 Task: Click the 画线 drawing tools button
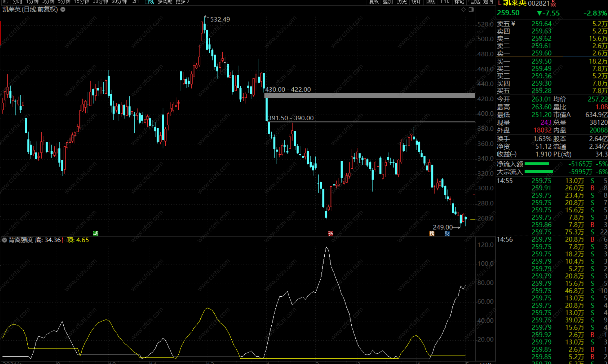coord(430,2)
